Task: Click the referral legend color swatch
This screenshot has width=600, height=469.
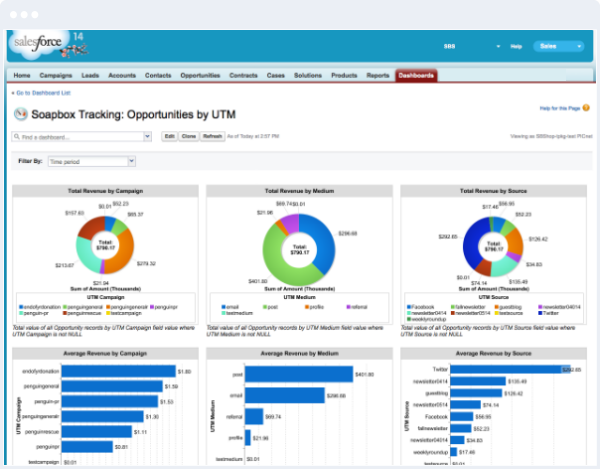Action: click(x=349, y=307)
